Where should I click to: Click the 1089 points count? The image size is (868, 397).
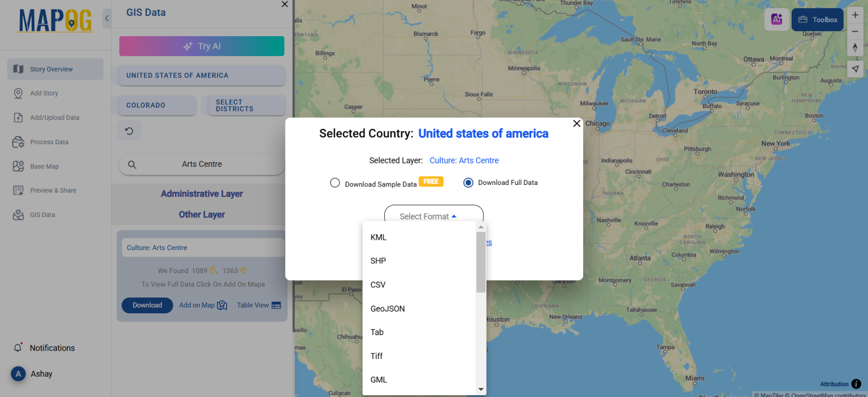[199, 271]
